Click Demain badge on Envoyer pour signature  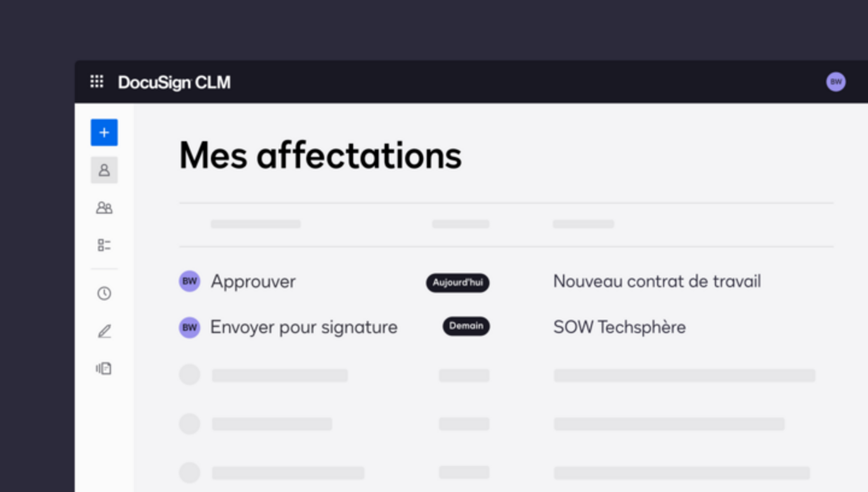click(465, 326)
